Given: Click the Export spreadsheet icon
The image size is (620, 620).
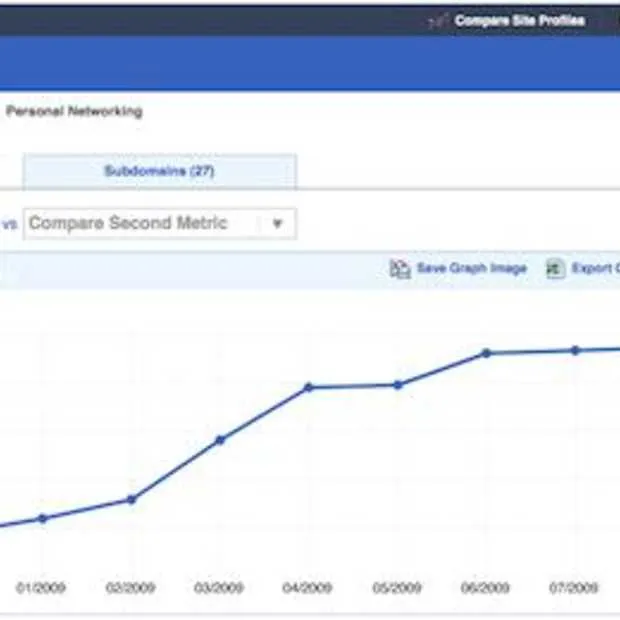Looking at the screenshot, I should pos(555,269).
